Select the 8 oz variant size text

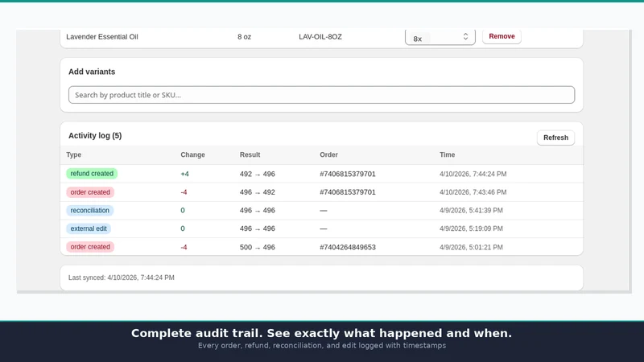(x=244, y=37)
